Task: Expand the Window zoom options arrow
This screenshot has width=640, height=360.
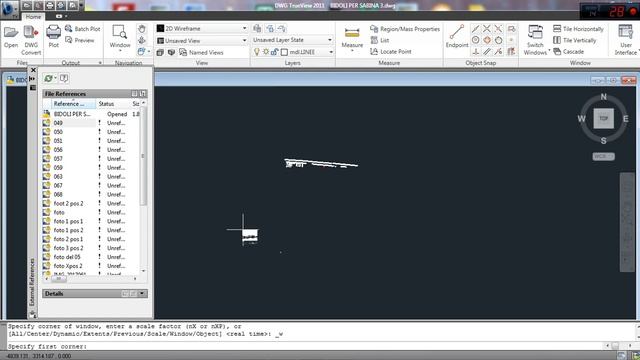Action: pyautogui.click(x=120, y=51)
